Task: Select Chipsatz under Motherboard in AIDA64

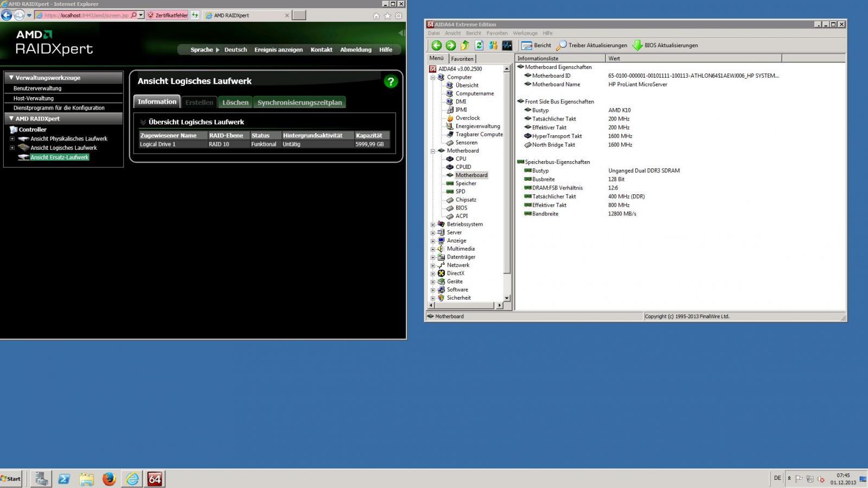Action: point(465,200)
